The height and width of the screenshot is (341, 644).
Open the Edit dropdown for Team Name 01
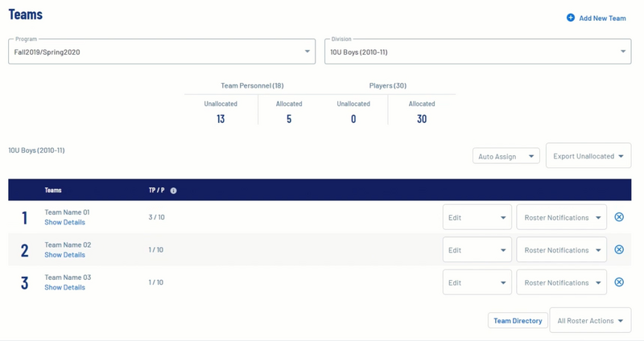coord(477,217)
